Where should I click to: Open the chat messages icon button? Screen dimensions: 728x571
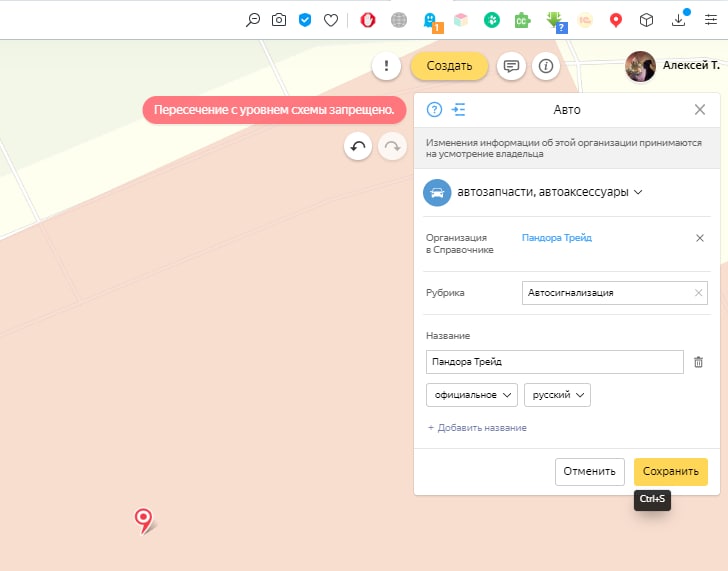point(511,66)
